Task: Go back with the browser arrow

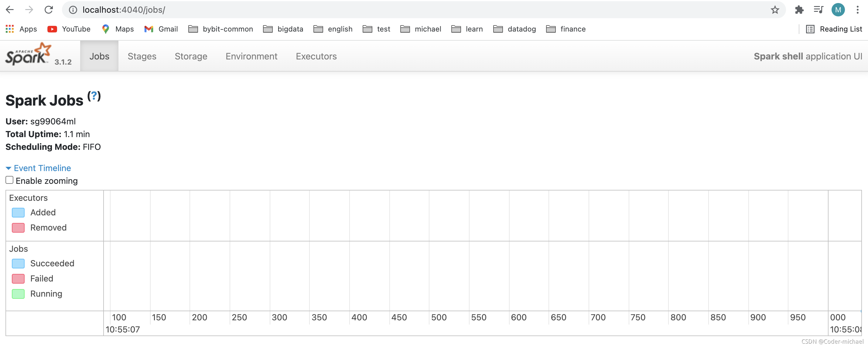Action: [x=10, y=10]
